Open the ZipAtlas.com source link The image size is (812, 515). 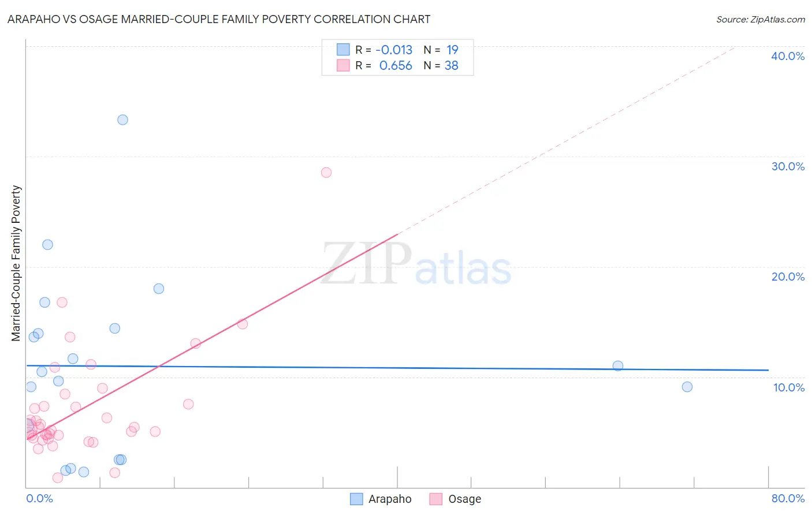(x=761, y=19)
